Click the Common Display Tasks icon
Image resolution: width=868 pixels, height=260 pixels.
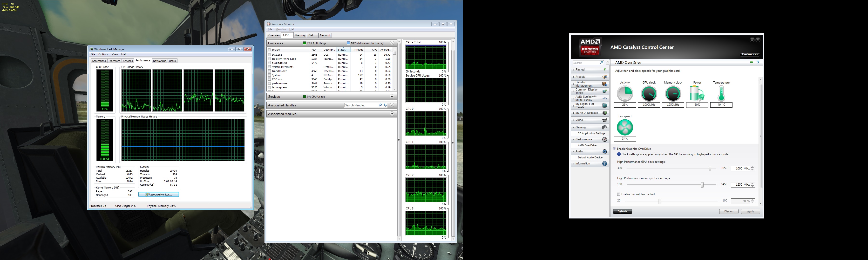click(x=604, y=91)
